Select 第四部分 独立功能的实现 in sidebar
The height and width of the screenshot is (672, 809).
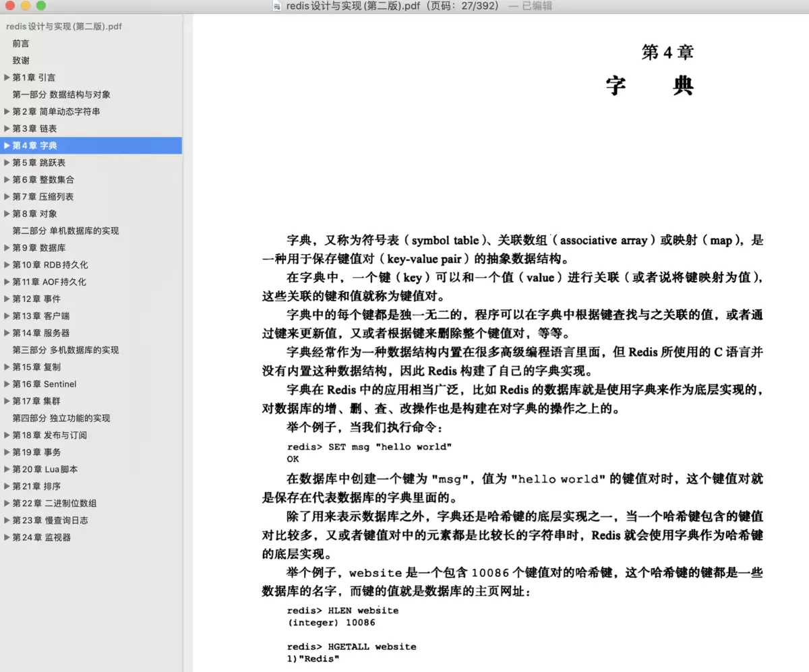pyautogui.click(x=61, y=418)
